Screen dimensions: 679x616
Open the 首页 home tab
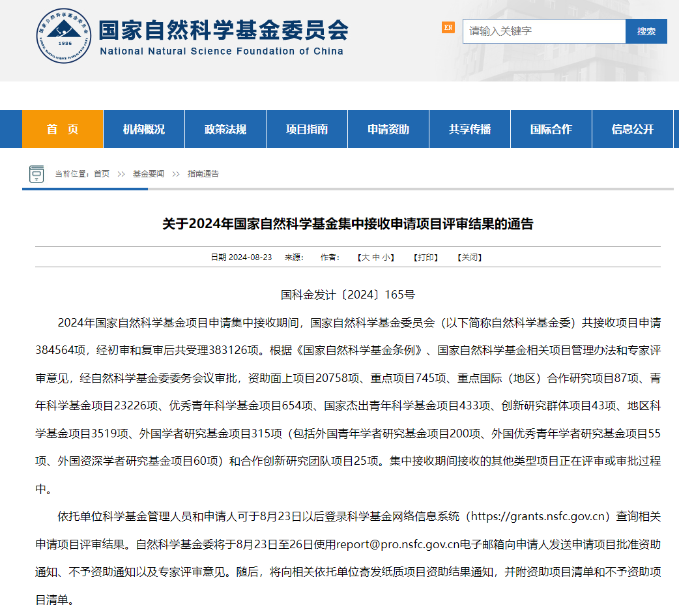(x=63, y=129)
